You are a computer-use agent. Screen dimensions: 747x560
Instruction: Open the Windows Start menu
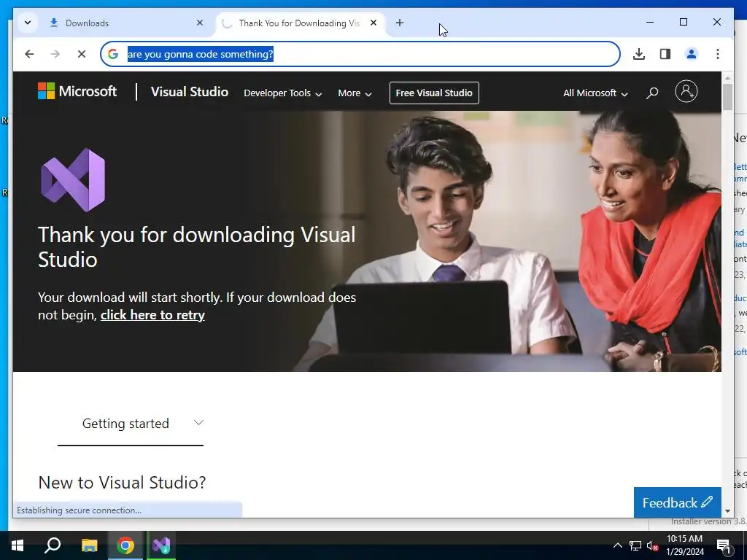click(x=18, y=545)
